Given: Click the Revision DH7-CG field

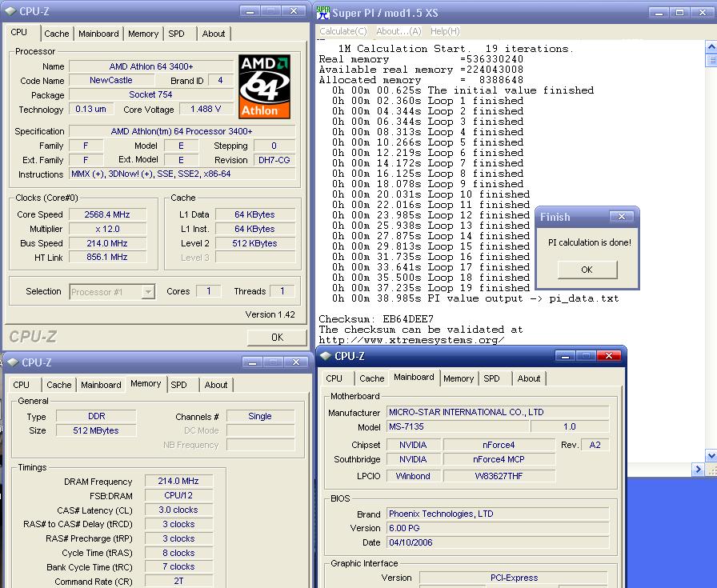Looking at the screenshot, I should pos(274,160).
